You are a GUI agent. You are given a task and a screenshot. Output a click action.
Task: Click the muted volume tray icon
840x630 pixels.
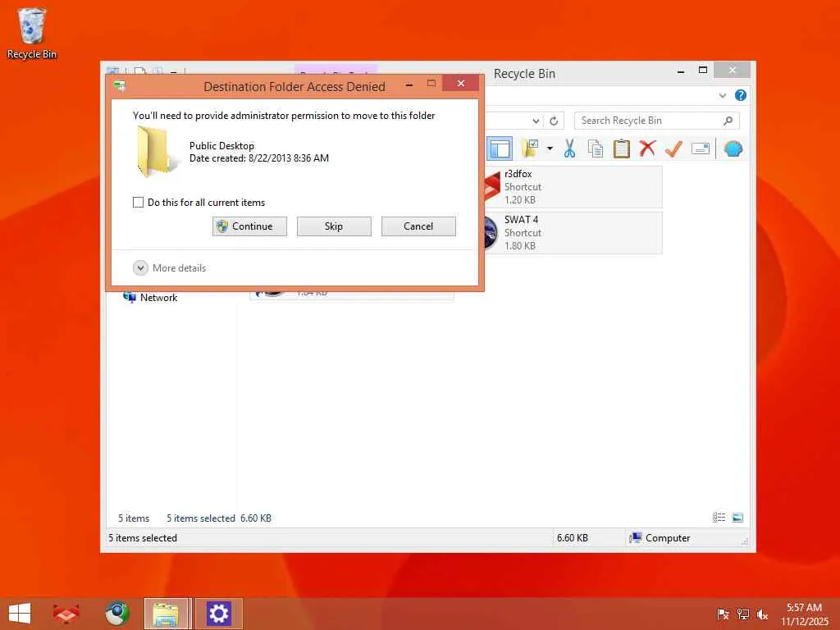pos(762,614)
